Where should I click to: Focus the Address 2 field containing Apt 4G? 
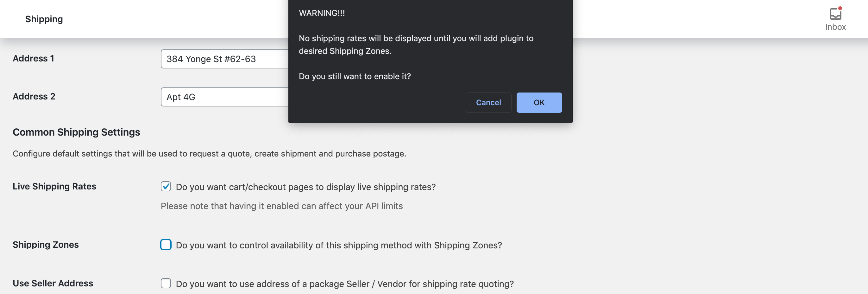[224, 97]
